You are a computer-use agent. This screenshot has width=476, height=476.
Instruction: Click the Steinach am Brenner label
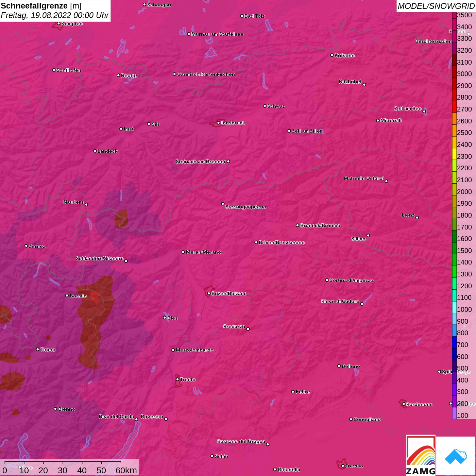click(x=201, y=161)
